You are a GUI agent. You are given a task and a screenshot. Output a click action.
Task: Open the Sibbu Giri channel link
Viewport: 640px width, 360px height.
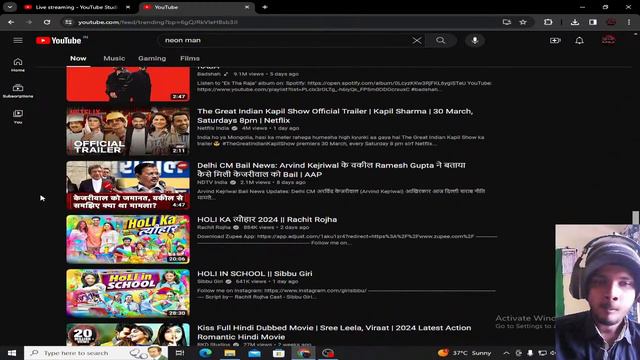[211, 282]
